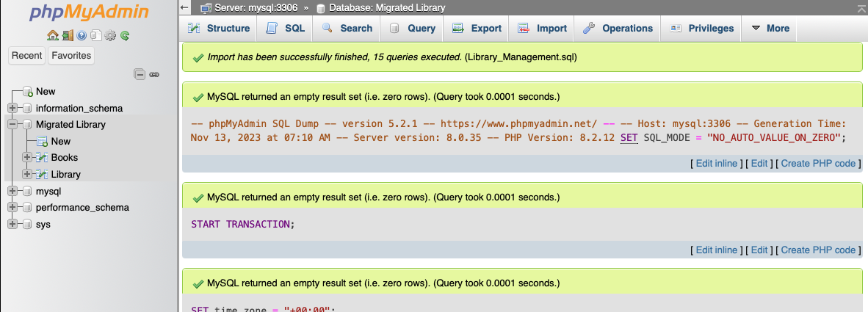Screen dimensions: 868x312
Task: Reload navigation panel with green refresh icon
Action: [125, 35]
